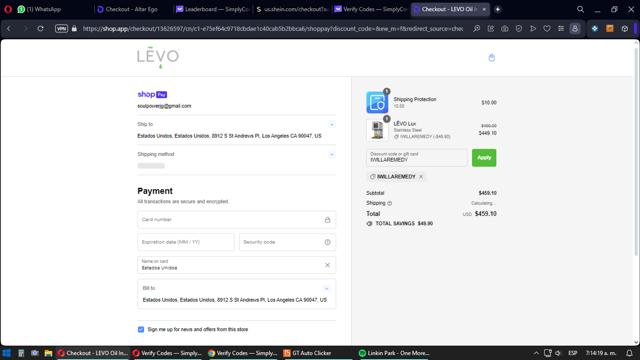This screenshot has width=640, height=360.
Task: Click the LEVO Lux product thumbnail
Action: tap(377, 130)
